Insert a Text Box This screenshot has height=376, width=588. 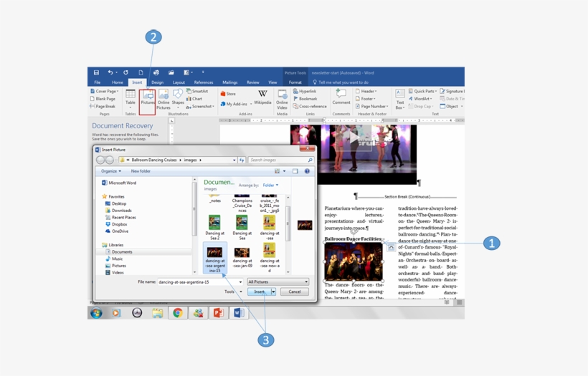[x=399, y=100]
